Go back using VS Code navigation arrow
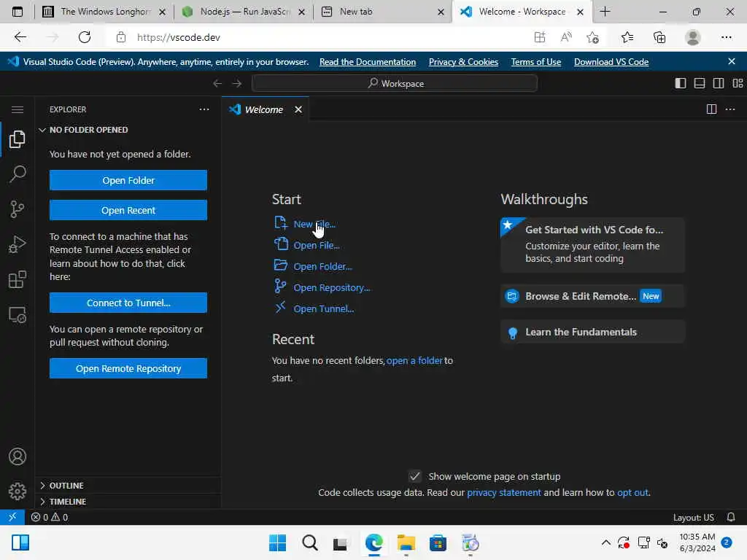 click(x=217, y=83)
